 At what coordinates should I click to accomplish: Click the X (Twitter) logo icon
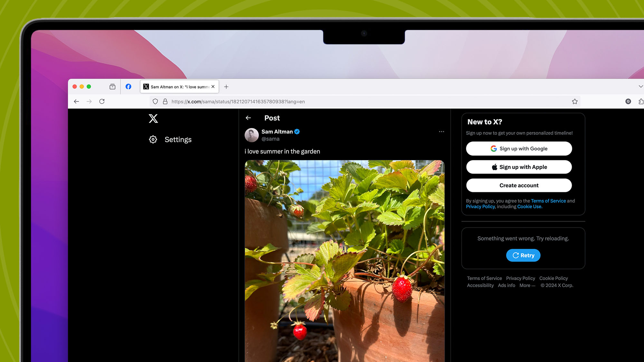[153, 118]
